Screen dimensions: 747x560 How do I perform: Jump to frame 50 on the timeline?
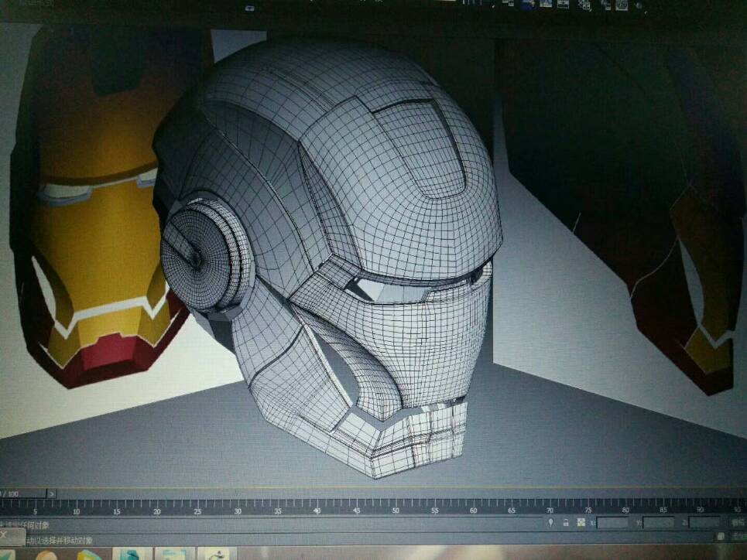(x=396, y=510)
